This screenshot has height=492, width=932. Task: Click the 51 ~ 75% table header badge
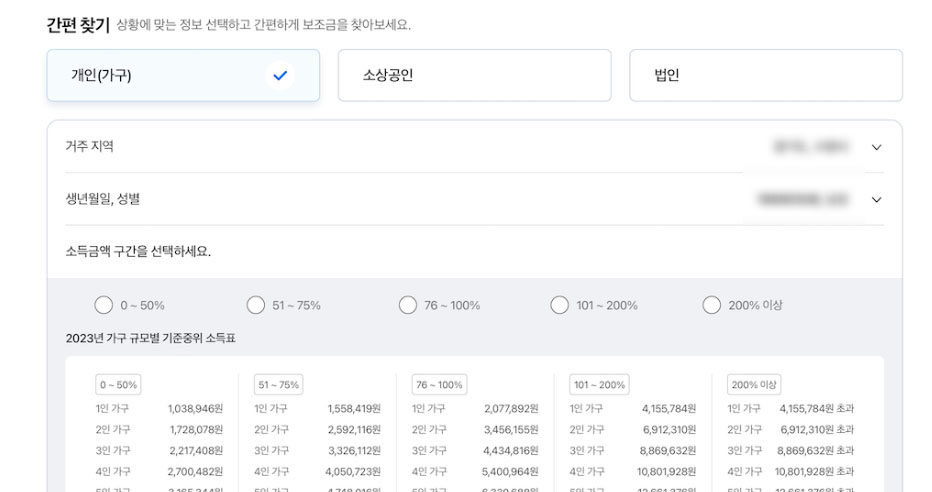point(279,384)
